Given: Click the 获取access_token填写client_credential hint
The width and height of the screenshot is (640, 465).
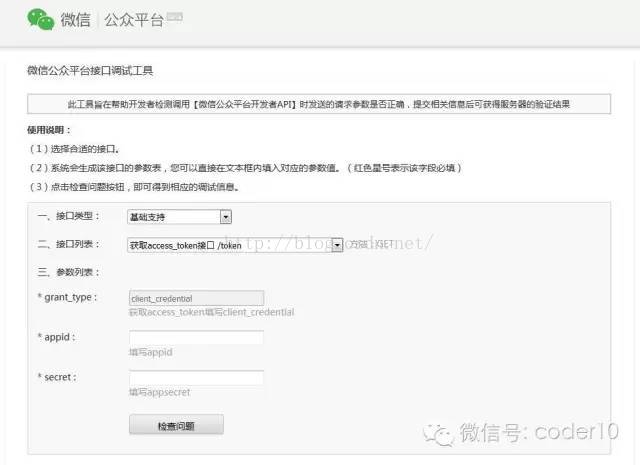Looking at the screenshot, I should (211, 312).
